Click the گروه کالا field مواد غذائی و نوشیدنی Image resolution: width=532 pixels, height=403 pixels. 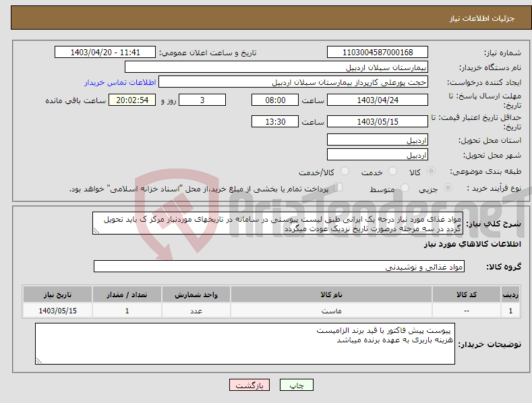coord(279,266)
